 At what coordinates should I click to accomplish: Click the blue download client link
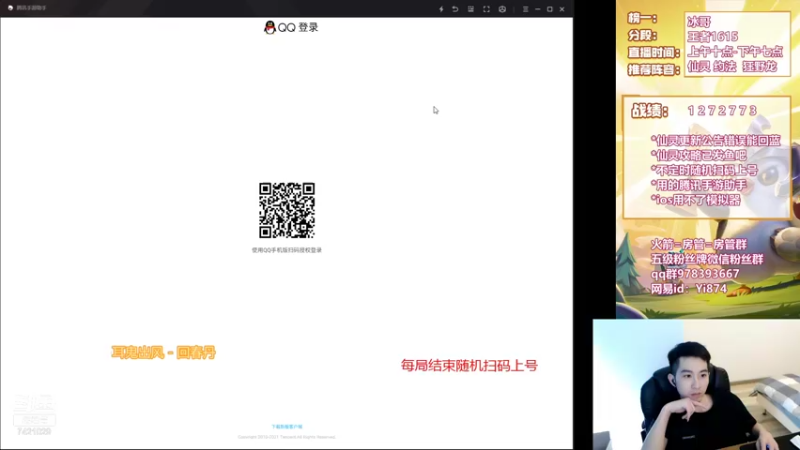287,427
